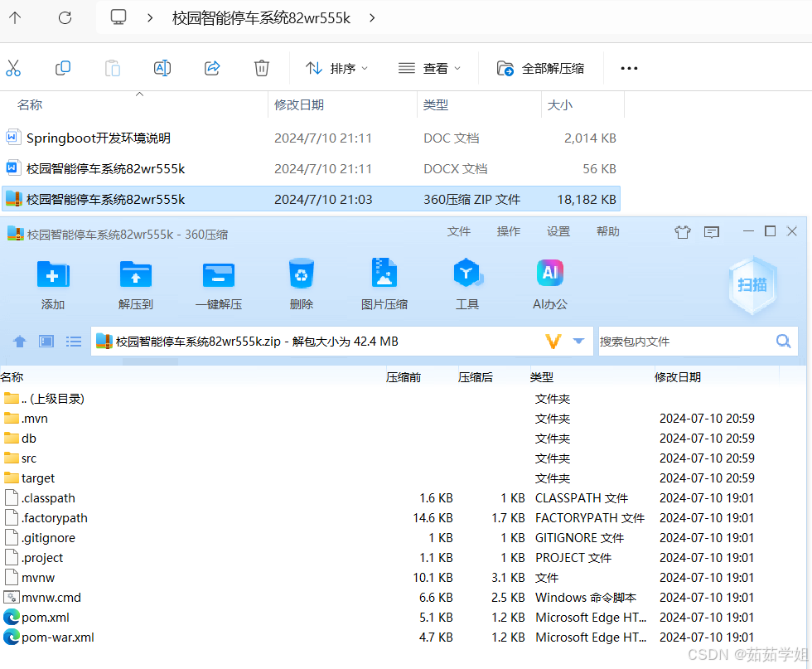Select the target folder in archive
The height and width of the screenshot is (669, 812).
pos(29,478)
